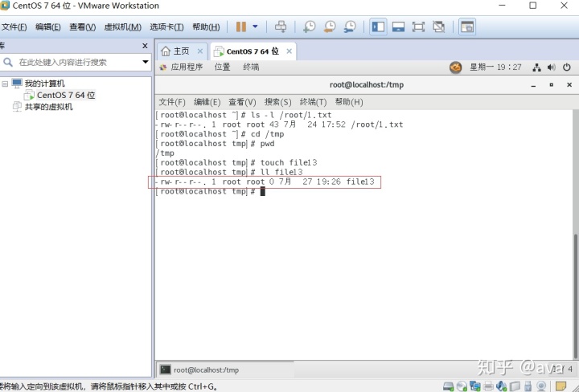The height and width of the screenshot is (392, 579).
Task: Open terminal 查看(V) menu
Action: point(242,102)
